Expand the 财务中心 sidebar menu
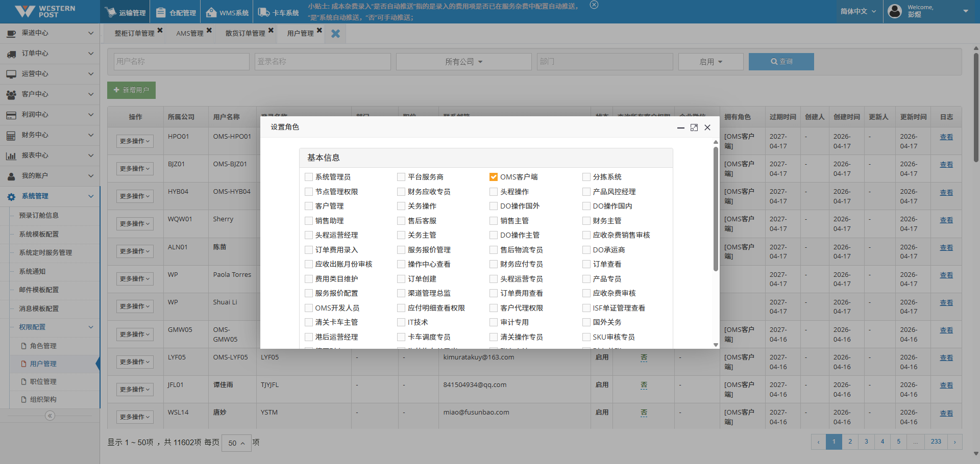The height and width of the screenshot is (464, 980). click(50, 135)
